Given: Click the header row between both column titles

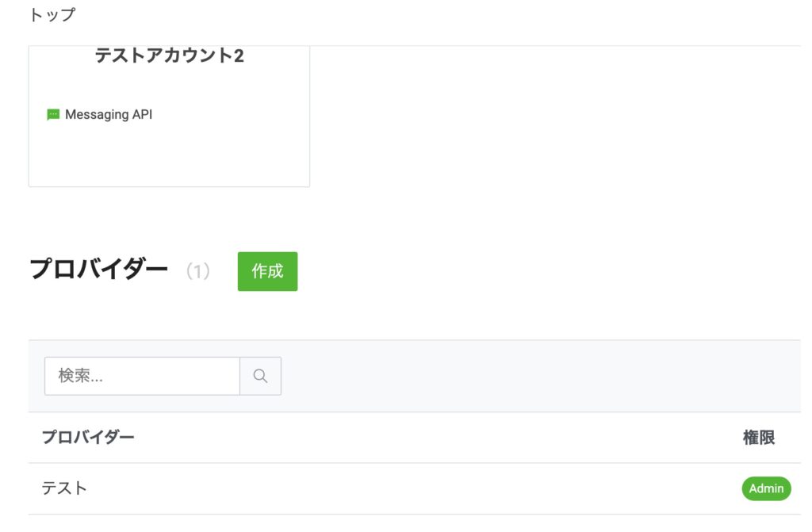Looking at the screenshot, I should click(436, 437).
